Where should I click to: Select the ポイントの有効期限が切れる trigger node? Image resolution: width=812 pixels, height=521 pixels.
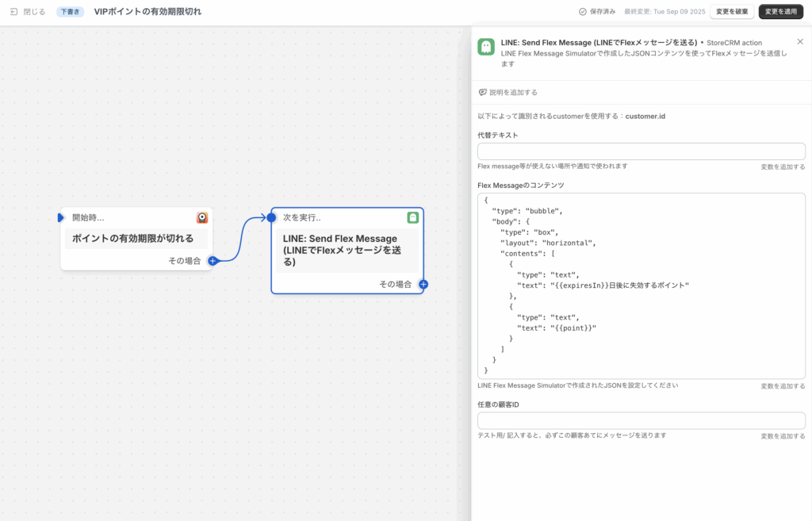[x=136, y=239]
